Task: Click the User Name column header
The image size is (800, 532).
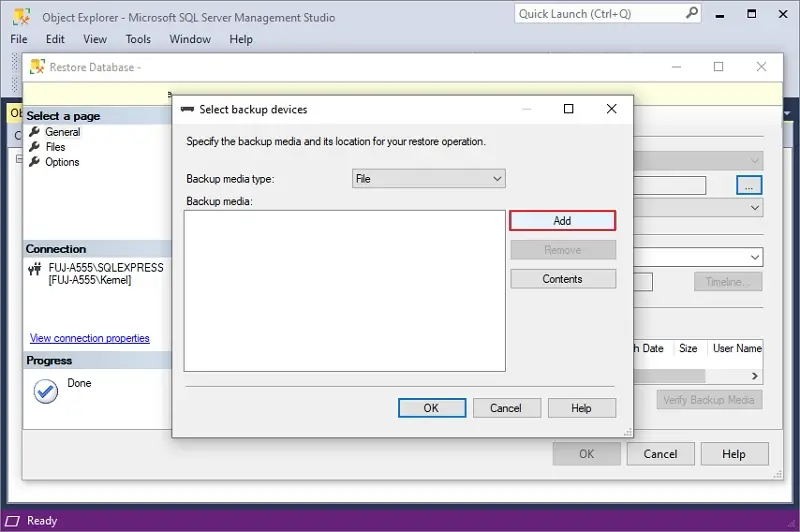Action: point(737,348)
